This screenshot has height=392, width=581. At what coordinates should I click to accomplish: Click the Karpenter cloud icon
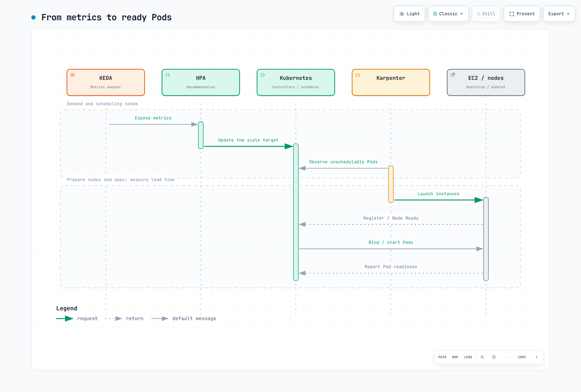tap(358, 75)
